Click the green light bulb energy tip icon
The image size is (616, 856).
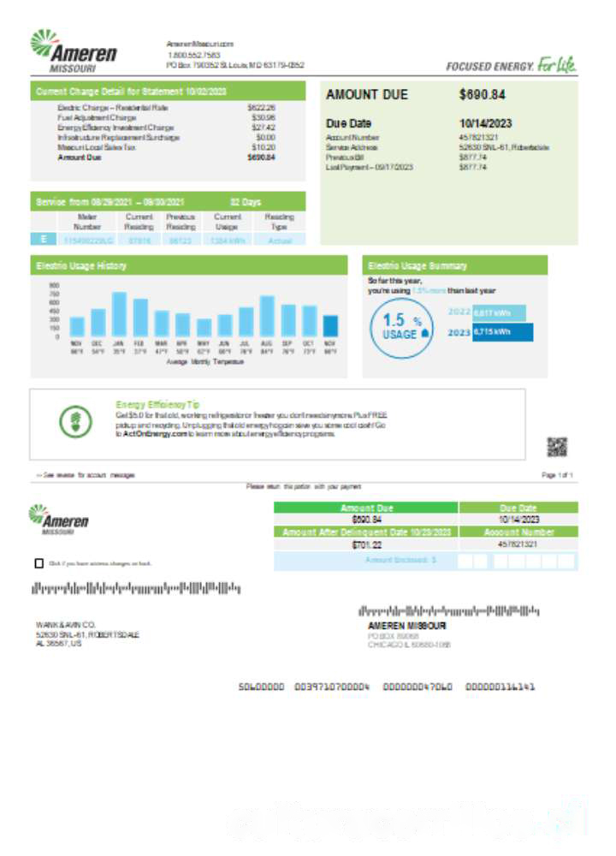coord(74,421)
